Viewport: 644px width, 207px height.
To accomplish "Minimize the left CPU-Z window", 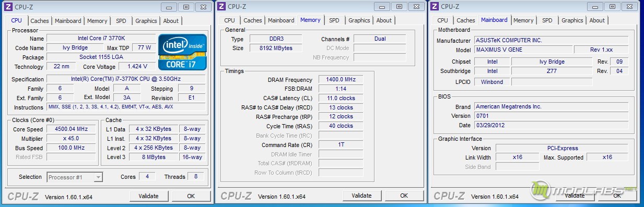I will click(x=168, y=7).
